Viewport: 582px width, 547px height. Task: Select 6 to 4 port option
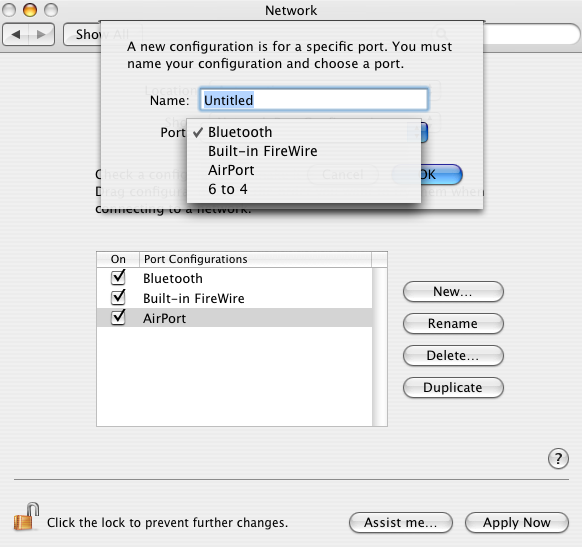[x=304, y=189]
